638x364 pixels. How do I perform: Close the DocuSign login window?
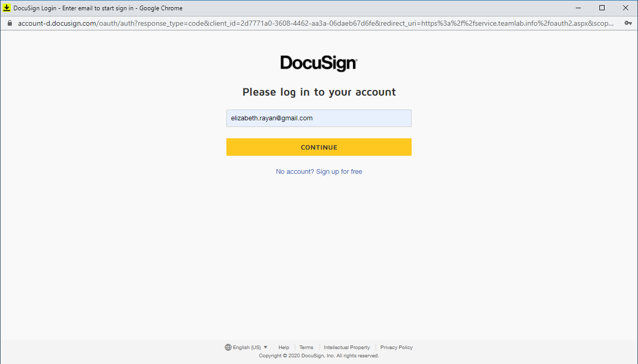(626, 8)
